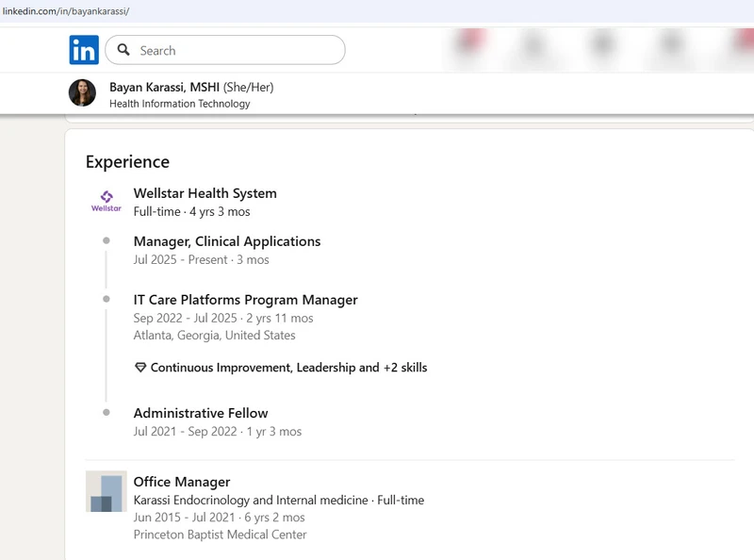The height and width of the screenshot is (560, 754).
Task: Click Karassi Endocrinology and Internal medicine text
Action: pyautogui.click(x=252, y=500)
